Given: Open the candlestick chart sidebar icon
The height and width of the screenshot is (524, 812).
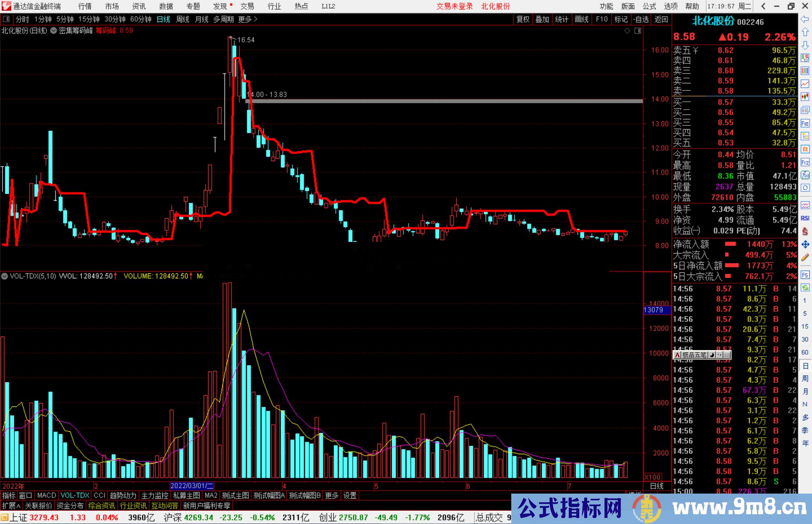Looking at the screenshot, I should 805,97.
